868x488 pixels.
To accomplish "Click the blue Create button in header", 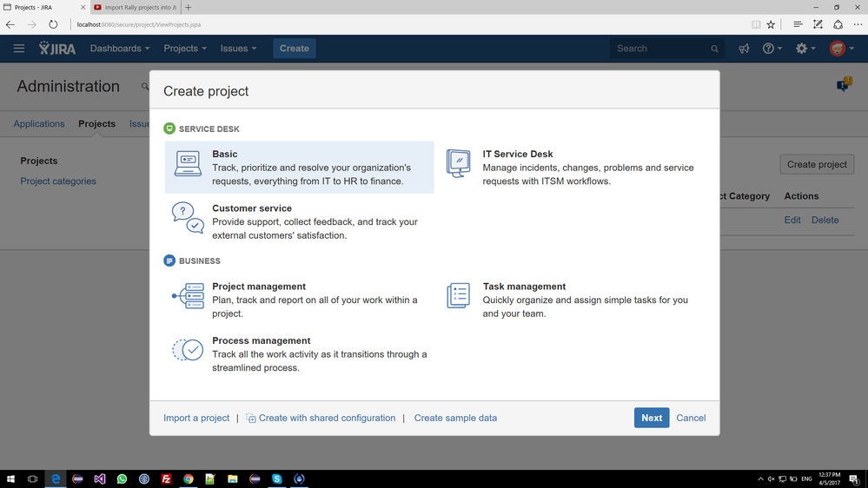I will tap(294, 49).
